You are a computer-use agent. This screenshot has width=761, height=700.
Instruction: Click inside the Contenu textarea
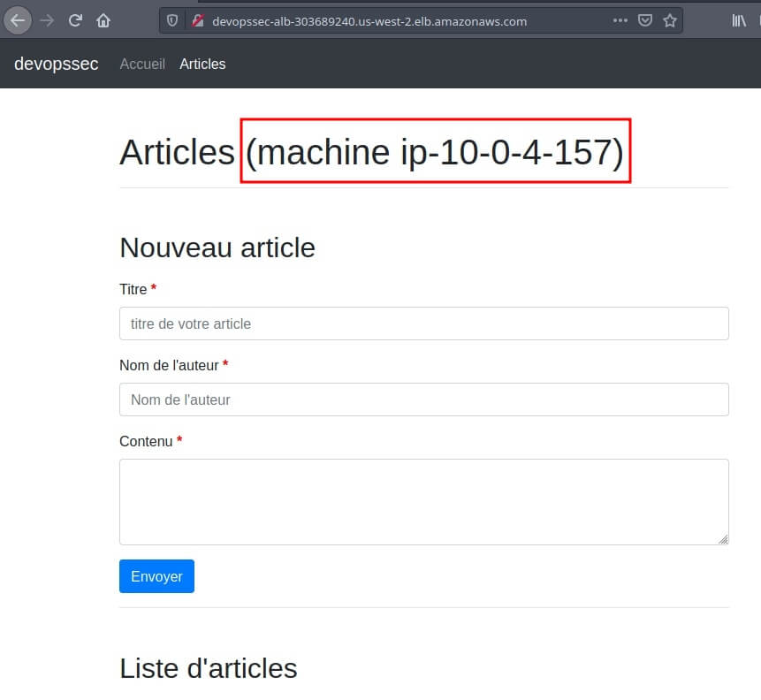(423, 501)
